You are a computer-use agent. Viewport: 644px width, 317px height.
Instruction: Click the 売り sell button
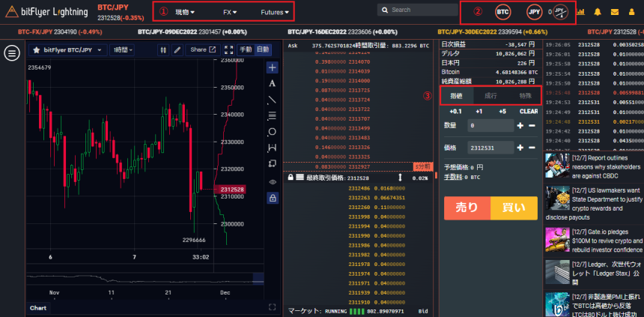click(467, 208)
